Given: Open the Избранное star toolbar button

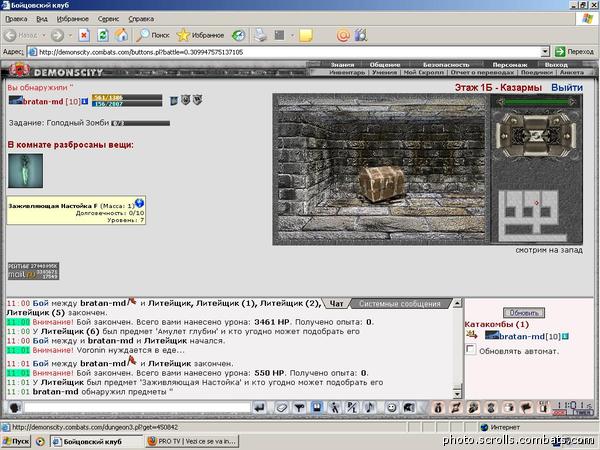Looking at the screenshot, I should (x=201, y=35).
